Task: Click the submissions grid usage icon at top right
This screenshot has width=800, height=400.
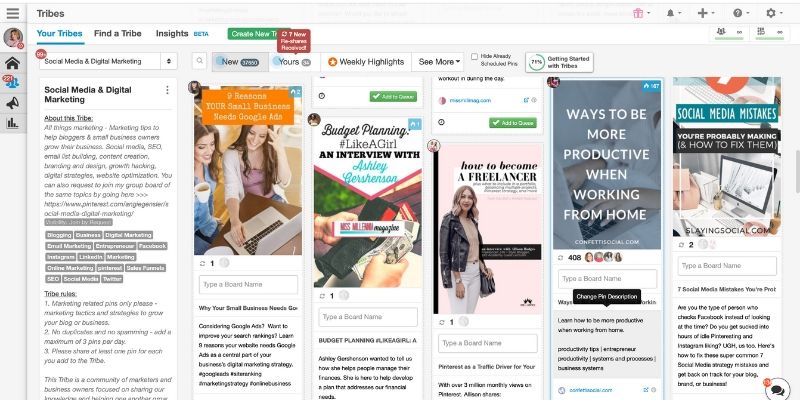Action: point(761,32)
